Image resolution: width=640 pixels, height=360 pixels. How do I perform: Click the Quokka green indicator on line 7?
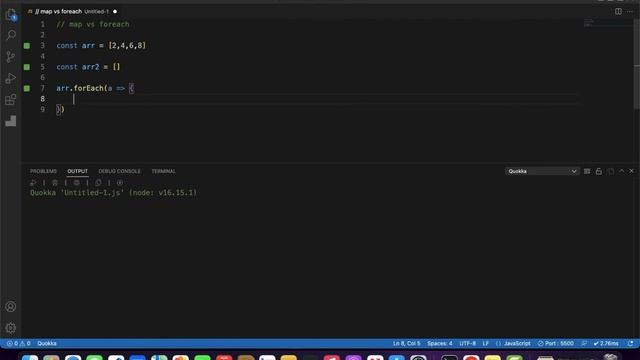(27, 88)
